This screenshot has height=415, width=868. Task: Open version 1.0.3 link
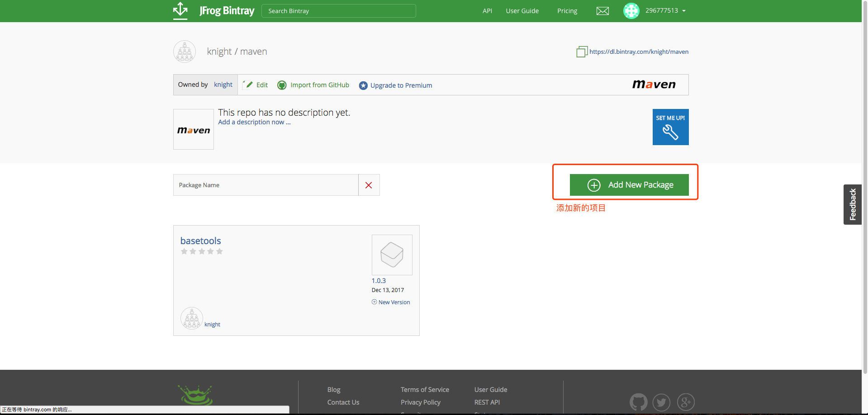tap(379, 281)
